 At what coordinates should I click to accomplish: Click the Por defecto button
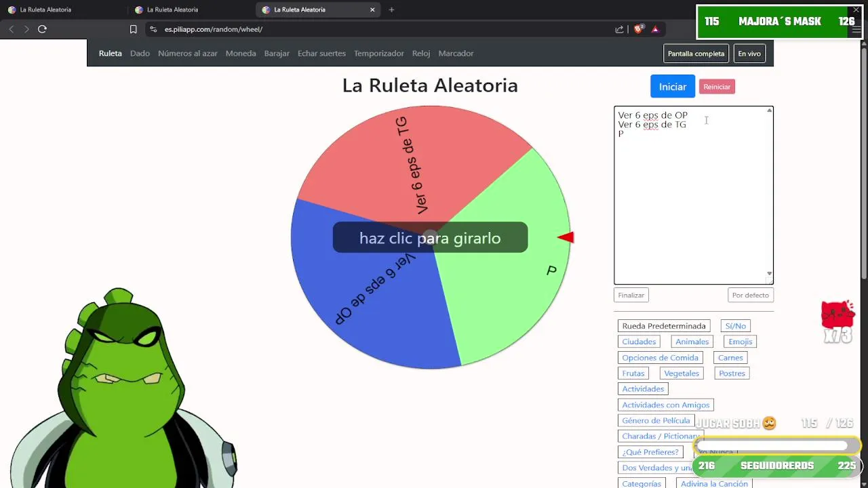pos(751,296)
